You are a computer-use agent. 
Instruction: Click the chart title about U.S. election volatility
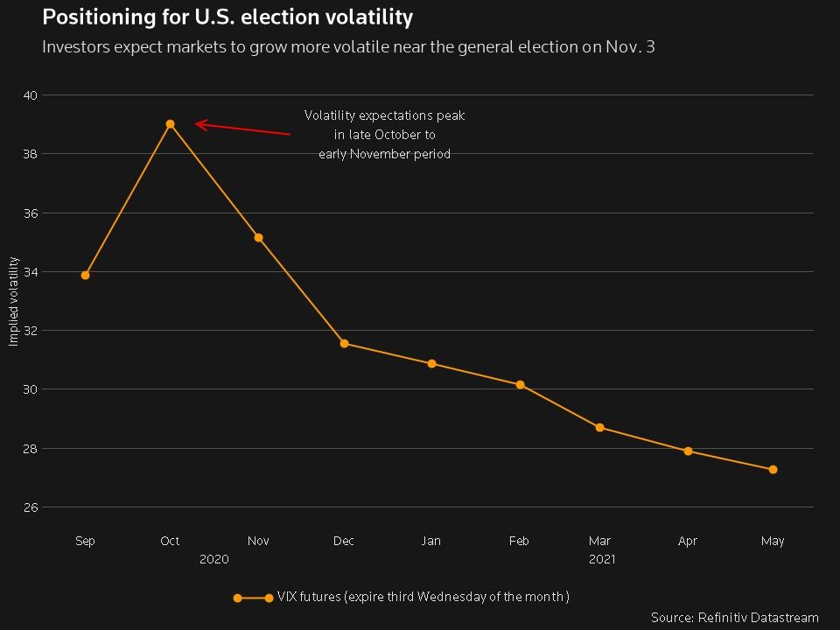[x=227, y=17]
